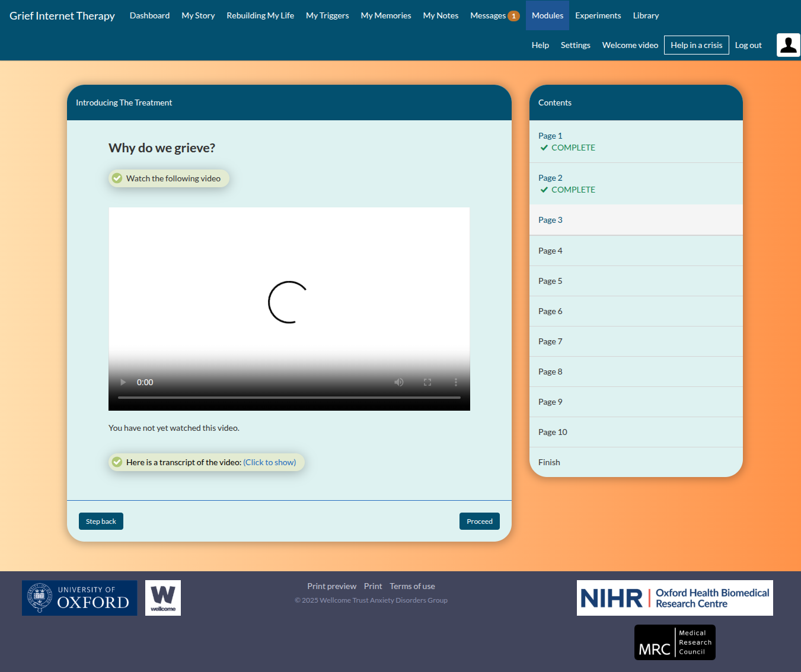Image resolution: width=801 pixels, height=672 pixels.
Task: Jump to Finish in the Contents panel
Action: point(549,462)
